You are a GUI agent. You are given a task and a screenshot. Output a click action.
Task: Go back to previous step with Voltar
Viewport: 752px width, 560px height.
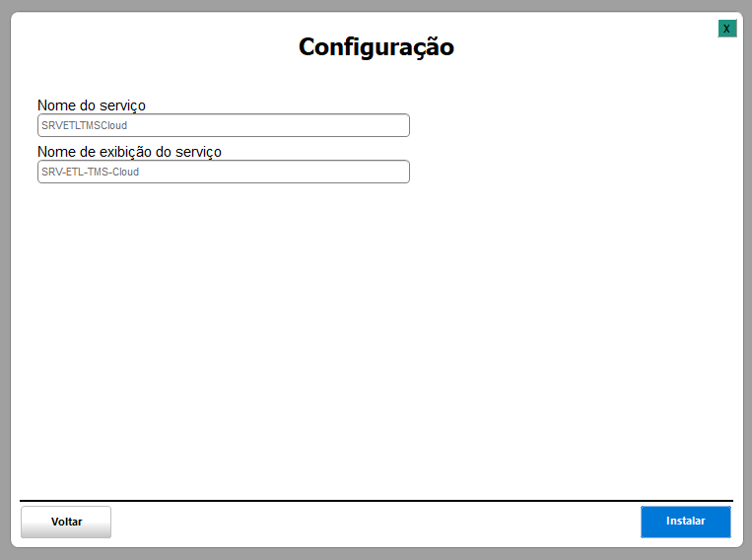coord(66,522)
